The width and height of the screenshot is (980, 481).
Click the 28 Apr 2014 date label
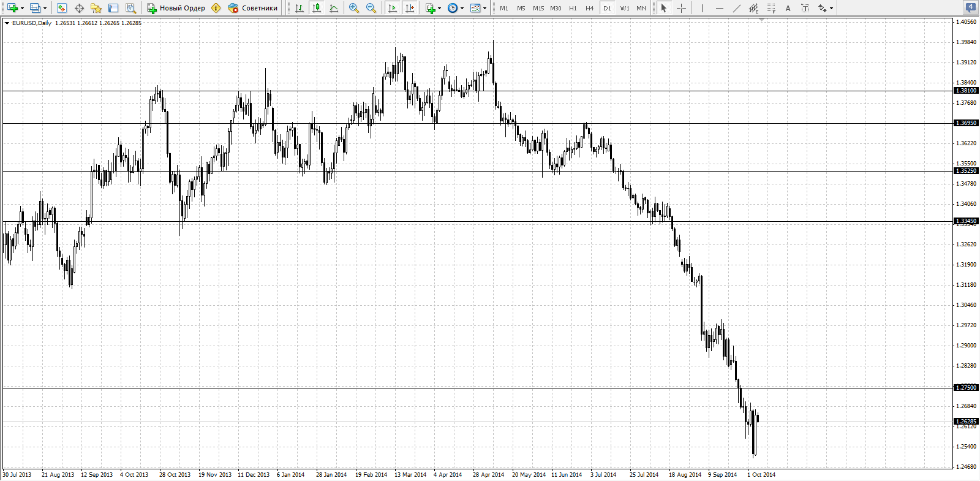tap(488, 475)
